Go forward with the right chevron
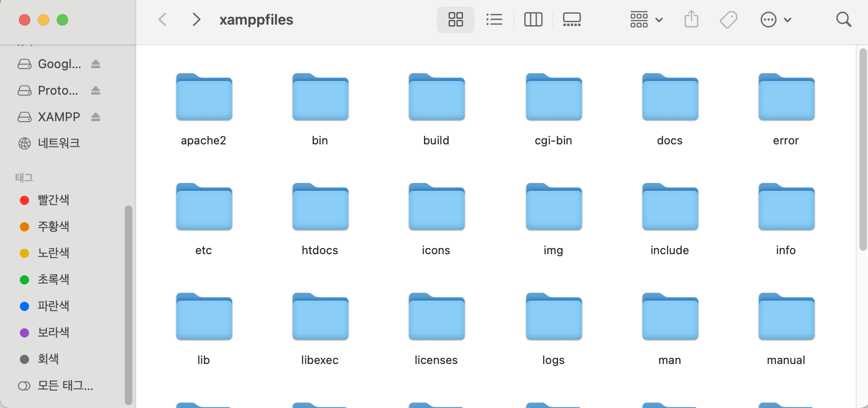 [197, 20]
